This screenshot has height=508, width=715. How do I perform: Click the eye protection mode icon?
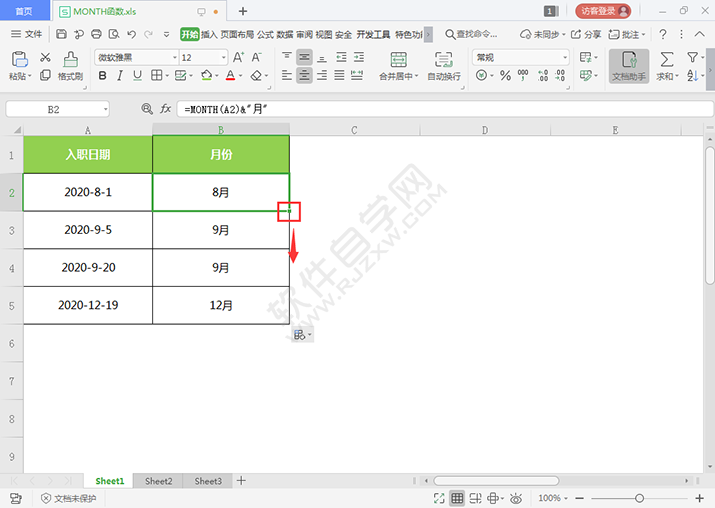[x=517, y=498]
